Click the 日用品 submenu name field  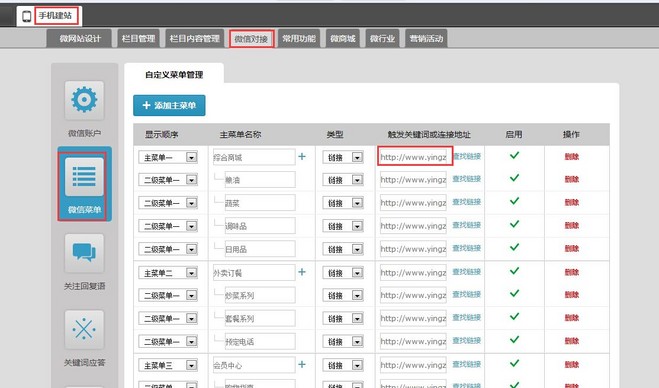[x=260, y=249]
